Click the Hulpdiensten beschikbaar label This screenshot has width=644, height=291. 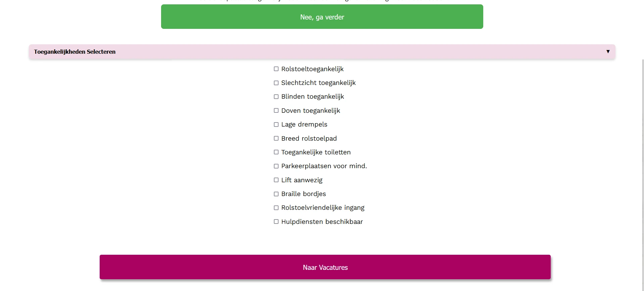(x=322, y=222)
